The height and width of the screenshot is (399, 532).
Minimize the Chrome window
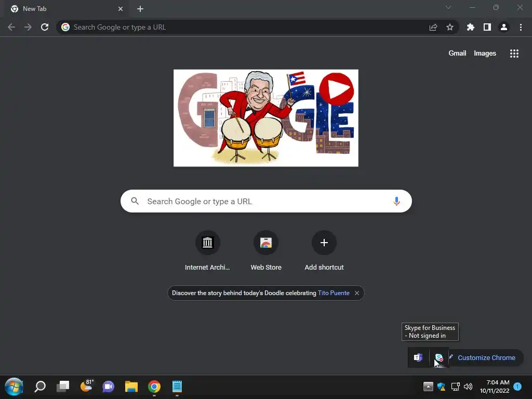(x=472, y=7)
